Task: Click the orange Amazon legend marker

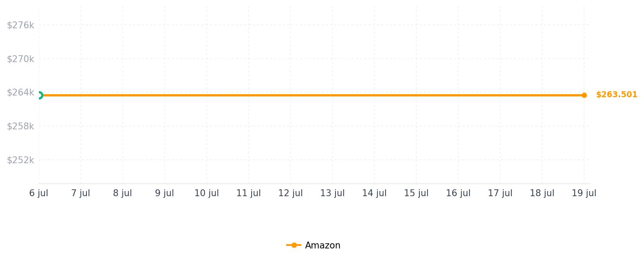Action: pos(294,245)
